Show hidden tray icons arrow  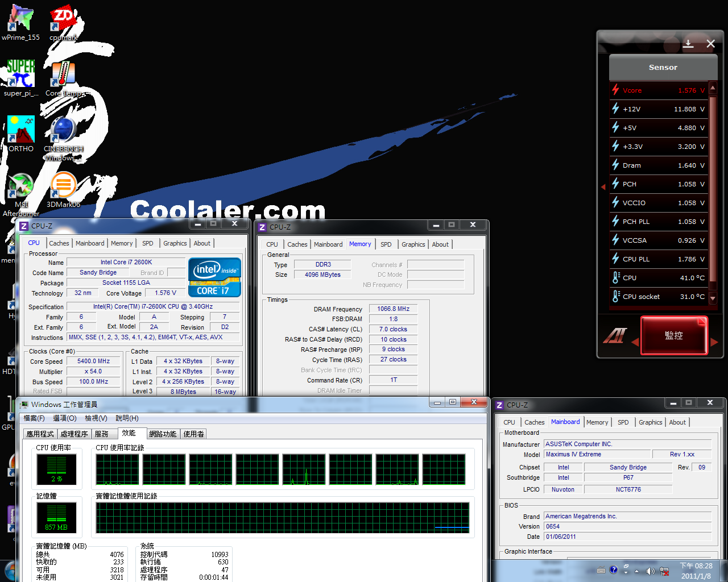[636, 571]
